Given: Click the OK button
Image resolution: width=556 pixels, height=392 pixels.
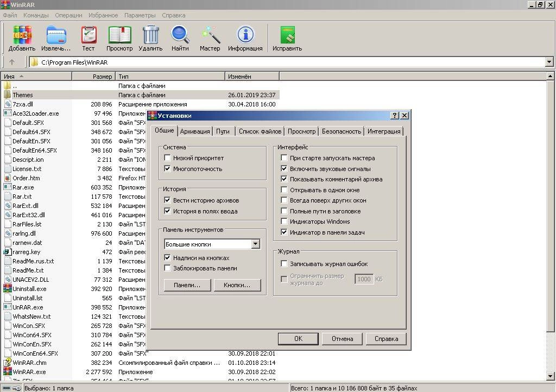Looking at the screenshot, I should tap(298, 338).
